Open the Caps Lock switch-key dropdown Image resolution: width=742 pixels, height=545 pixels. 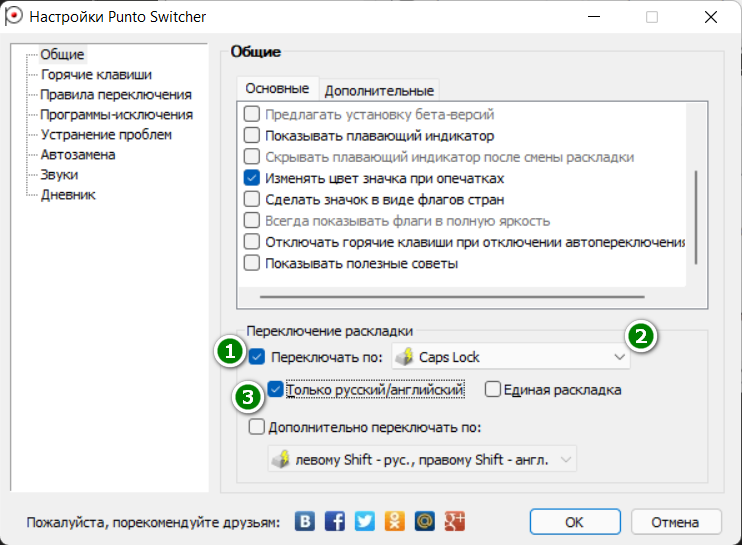511,357
